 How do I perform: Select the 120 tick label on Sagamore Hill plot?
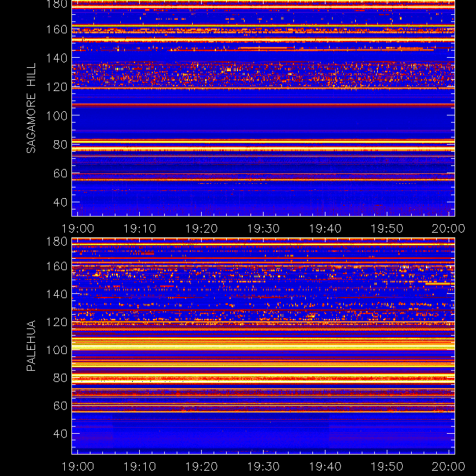click(x=57, y=87)
